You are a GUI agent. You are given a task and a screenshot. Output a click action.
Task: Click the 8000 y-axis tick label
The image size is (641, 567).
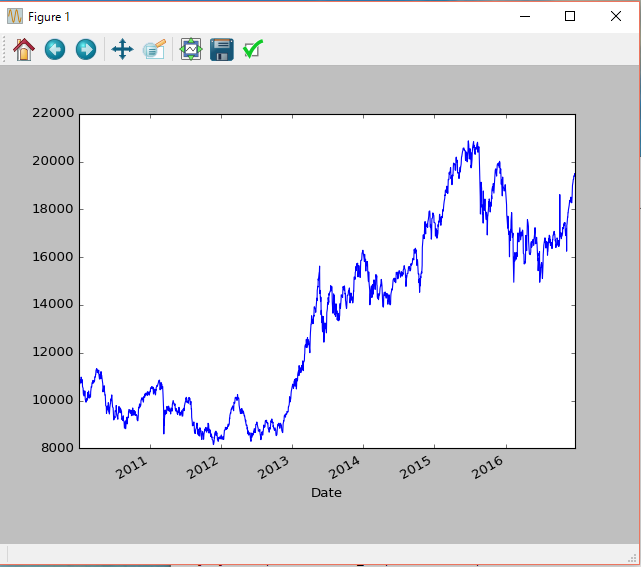click(58, 448)
